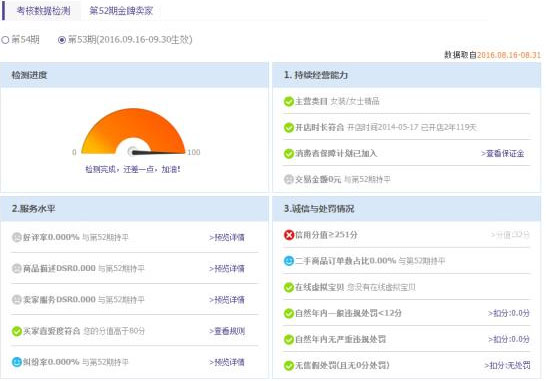The height and width of the screenshot is (381, 546).
Task: Click the 检测进度 panel header
Action: (x=134, y=75)
